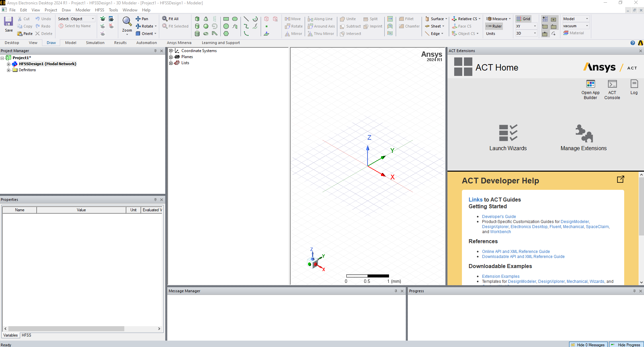644x347 pixels.
Task: Open Manage Extensions
Action: tap(584, 133)
